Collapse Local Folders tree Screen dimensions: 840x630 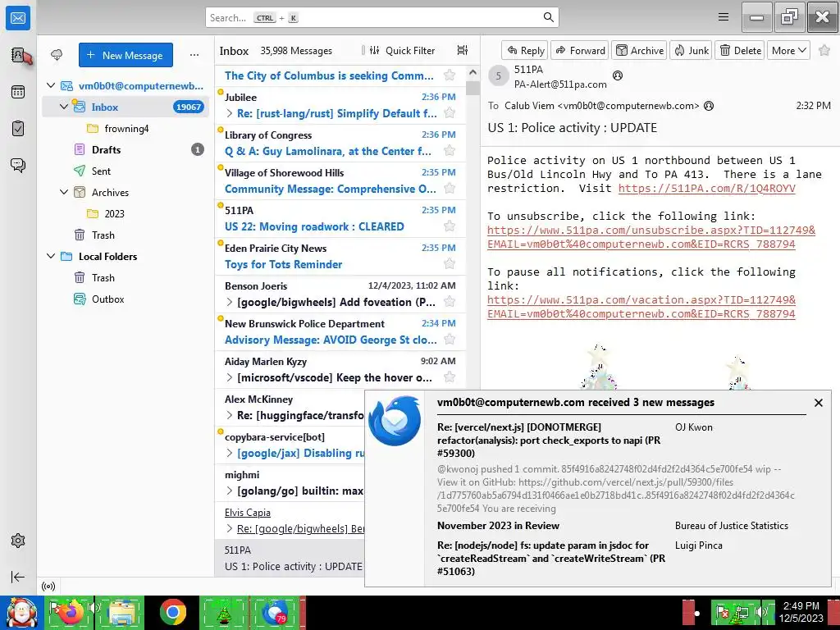pos(51,256)
